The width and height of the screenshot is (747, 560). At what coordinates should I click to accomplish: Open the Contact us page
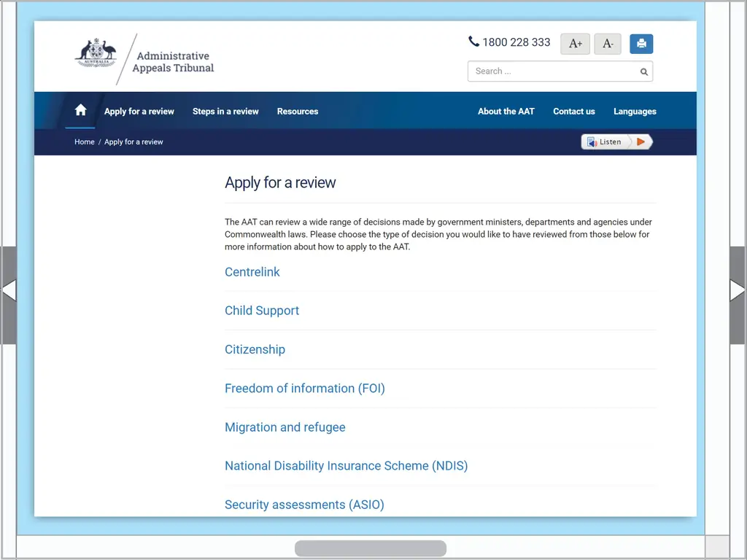point(574,112)
